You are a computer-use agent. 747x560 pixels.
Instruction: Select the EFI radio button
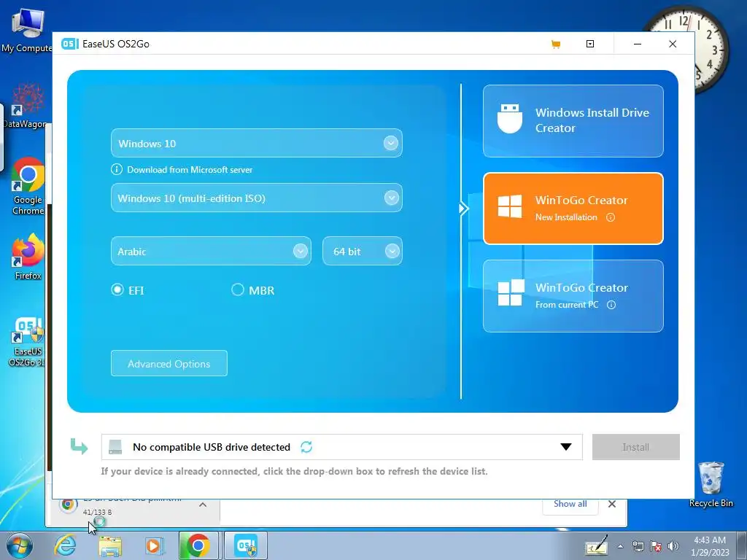(x=117, y=289)
